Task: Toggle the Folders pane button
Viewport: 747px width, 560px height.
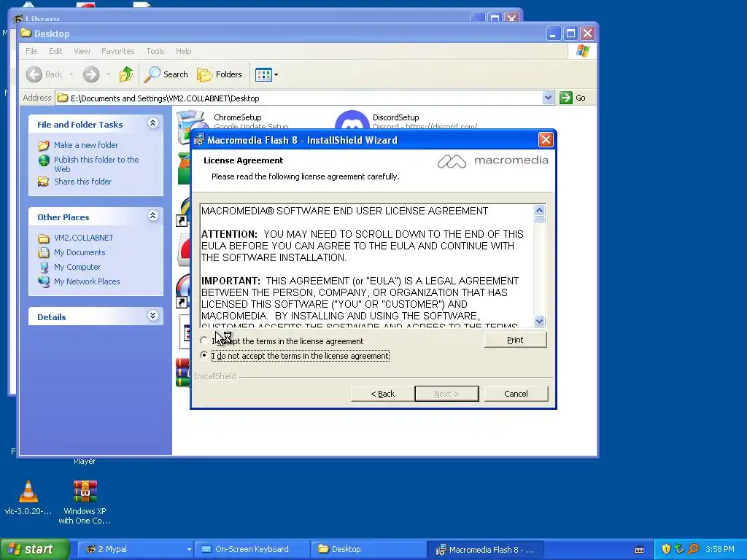Action: point(220,74)
